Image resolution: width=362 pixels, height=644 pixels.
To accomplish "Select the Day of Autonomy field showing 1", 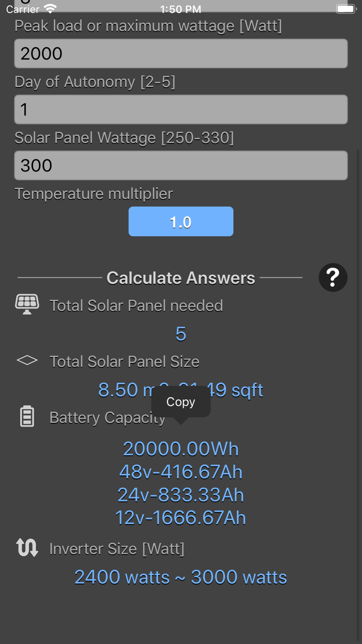I will click(180, 109).
